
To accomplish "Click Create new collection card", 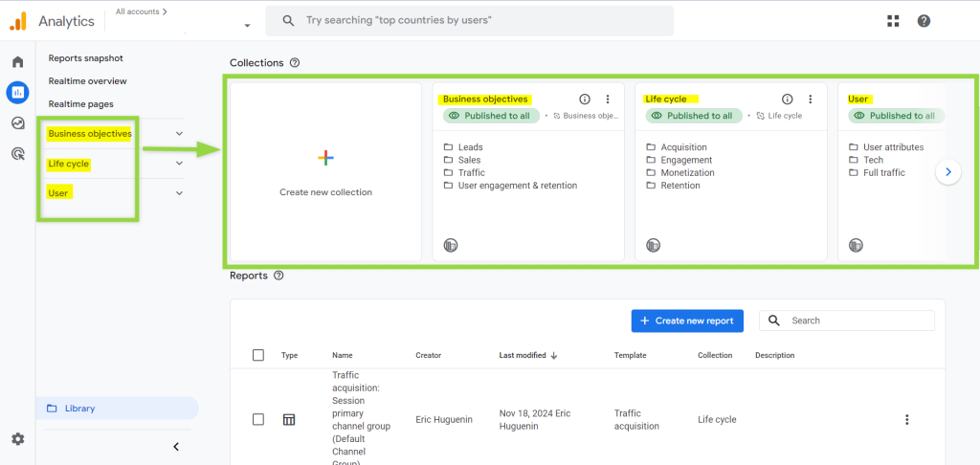I will 325,172.
